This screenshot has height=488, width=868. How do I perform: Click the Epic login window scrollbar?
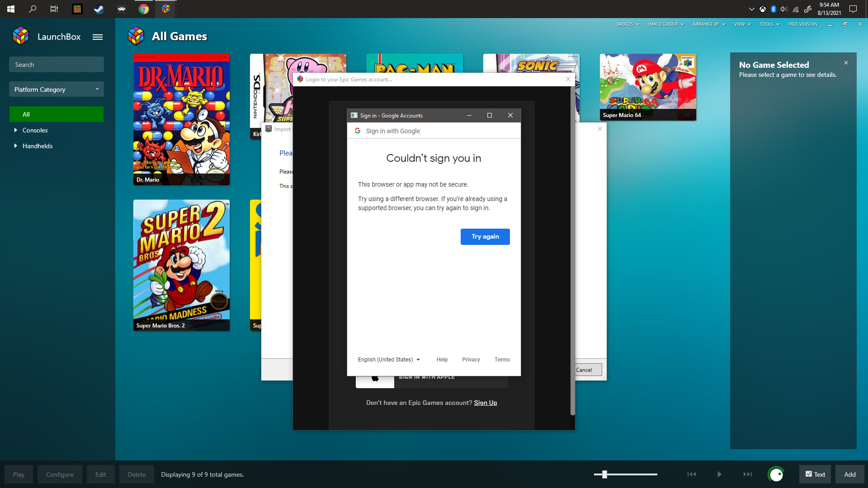pos(572,251)
